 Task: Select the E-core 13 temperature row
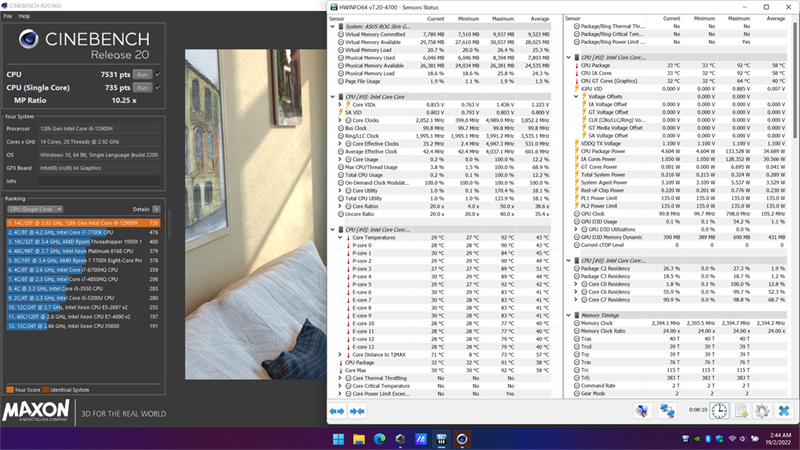[x=443, y=347]
